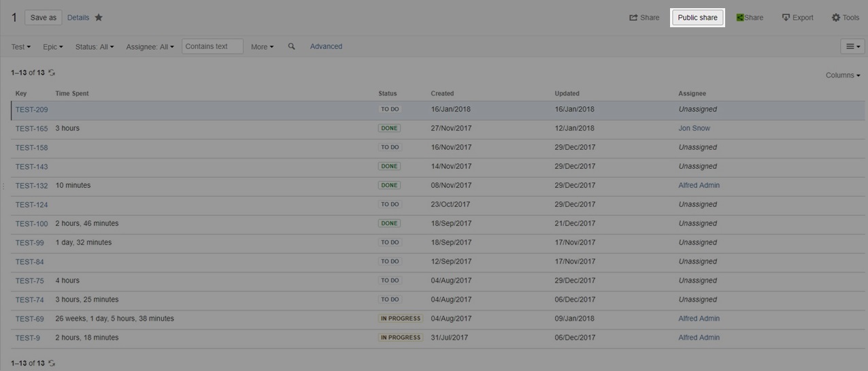Switch to Advanced search
Image resolution: width=868 pixels, height=371 pixels.
(x=326, y=46)
